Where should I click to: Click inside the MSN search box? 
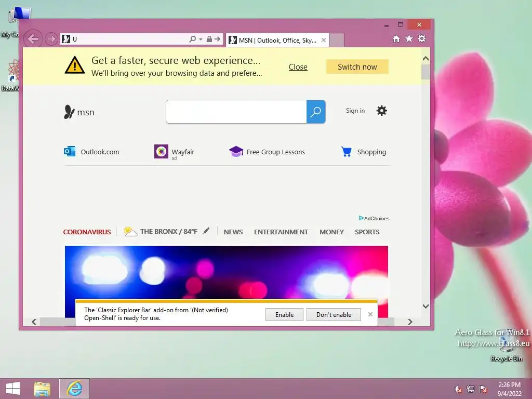coord(236,112)
